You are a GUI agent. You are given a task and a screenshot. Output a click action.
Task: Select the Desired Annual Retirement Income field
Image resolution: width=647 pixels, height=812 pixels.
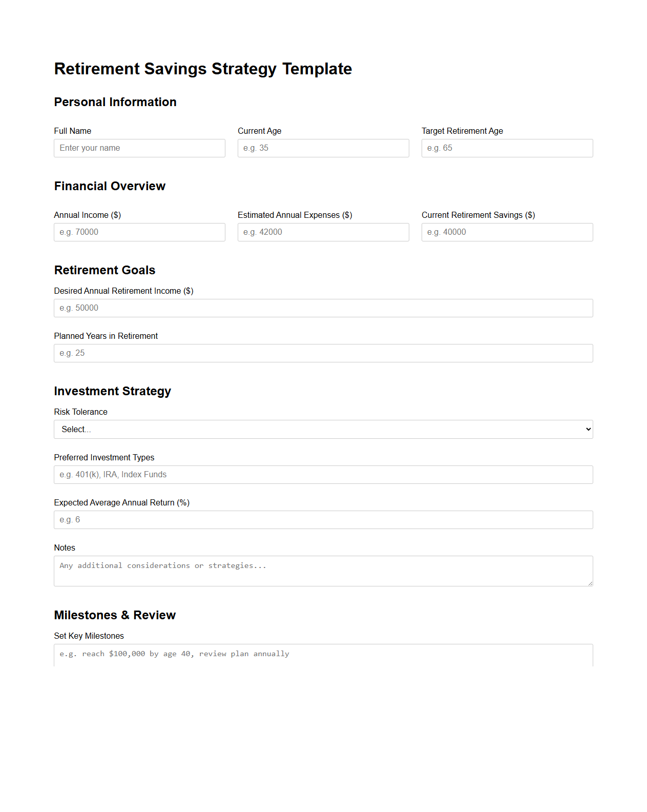(x=323, y=308)
